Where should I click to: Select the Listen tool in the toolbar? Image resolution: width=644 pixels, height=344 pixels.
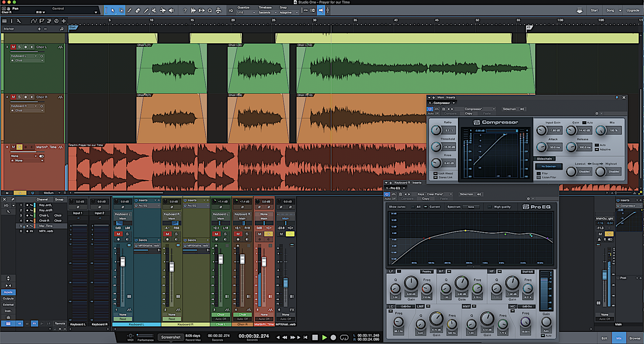click(x=171, y=11)
